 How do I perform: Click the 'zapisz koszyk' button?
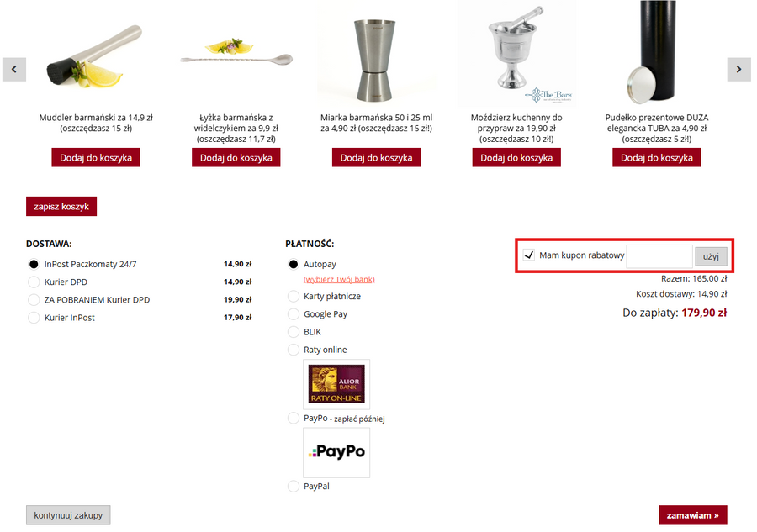click(x=61, y=206)
